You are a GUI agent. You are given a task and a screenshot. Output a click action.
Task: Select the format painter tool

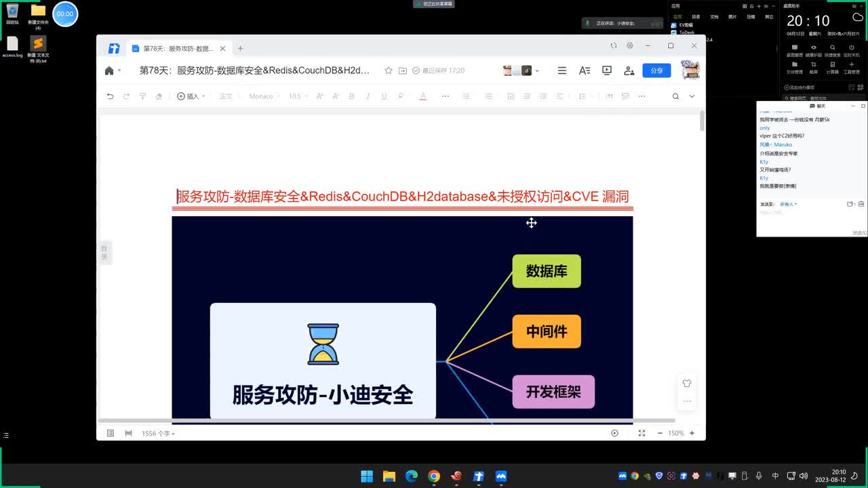[x=142, y=96]
